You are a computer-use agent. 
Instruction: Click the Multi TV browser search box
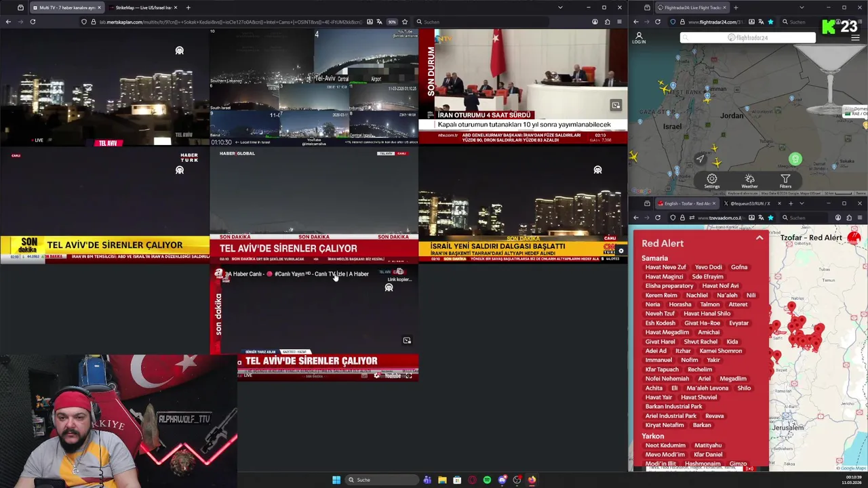(481, 22)
